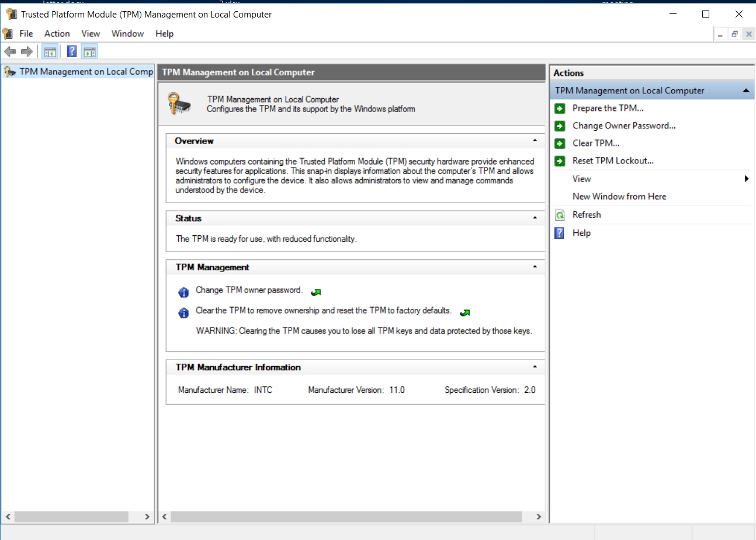The image size is (756, 540).
Task: Click the center pane horizontal scrollbar
Action: click(346, 517)
